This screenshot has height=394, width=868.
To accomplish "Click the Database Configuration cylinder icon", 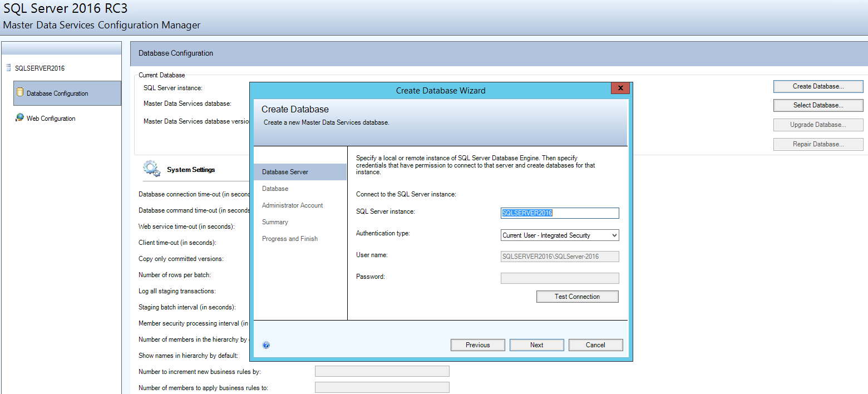I will pos(20,92).
